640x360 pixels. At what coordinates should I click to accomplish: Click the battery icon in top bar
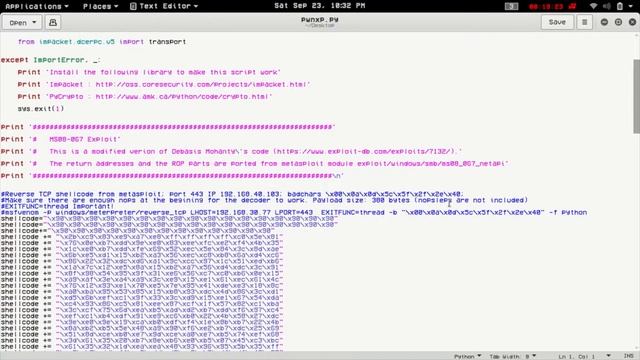click(620, 6)
